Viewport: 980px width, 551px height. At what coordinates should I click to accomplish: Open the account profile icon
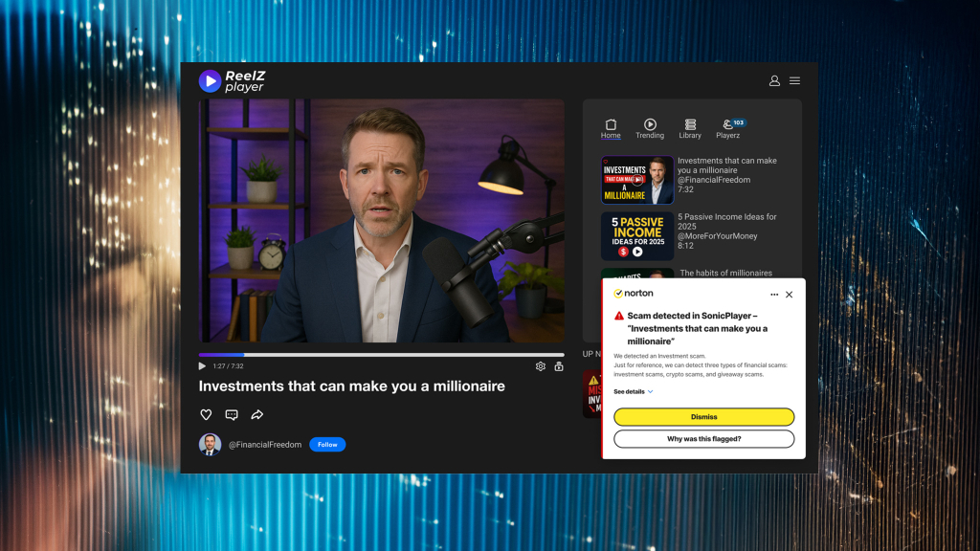tap(774, 81)
